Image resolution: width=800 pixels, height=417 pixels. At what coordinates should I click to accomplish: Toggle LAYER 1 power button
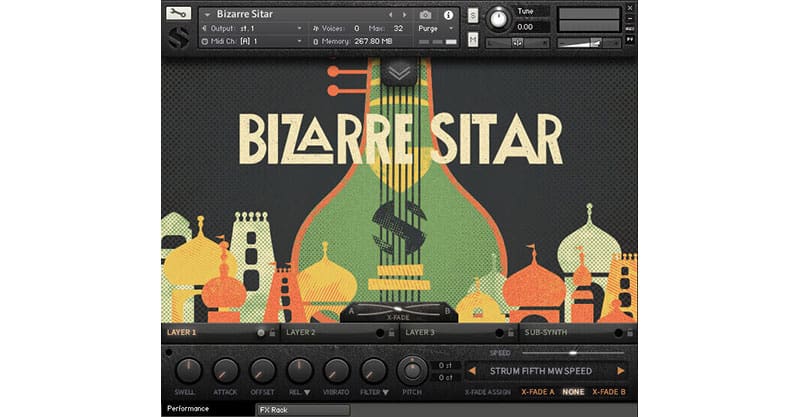261,333
